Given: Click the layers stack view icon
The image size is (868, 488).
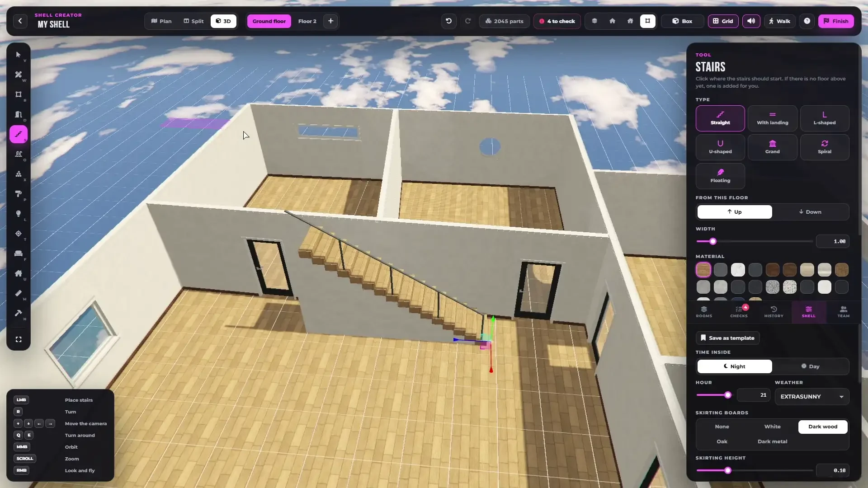Looking at the screenshot, I should [x=594, y=21].
